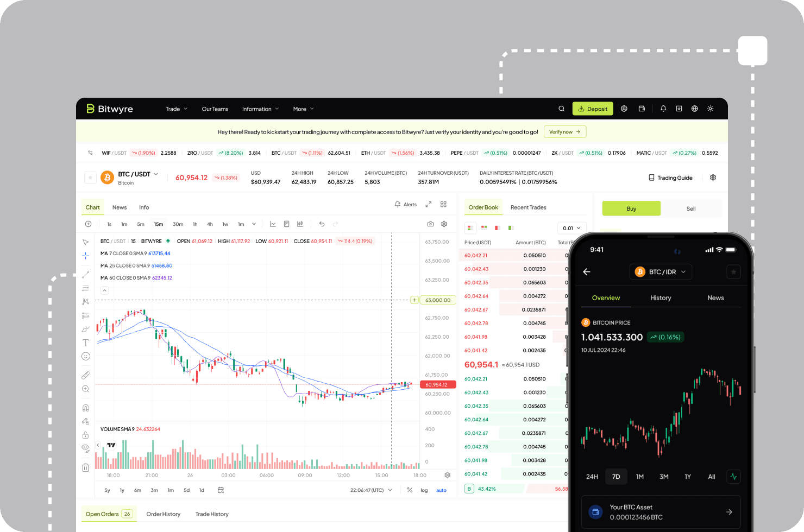Open notifications bell in header
Screen dimensions: 804x532
point(663,109)
